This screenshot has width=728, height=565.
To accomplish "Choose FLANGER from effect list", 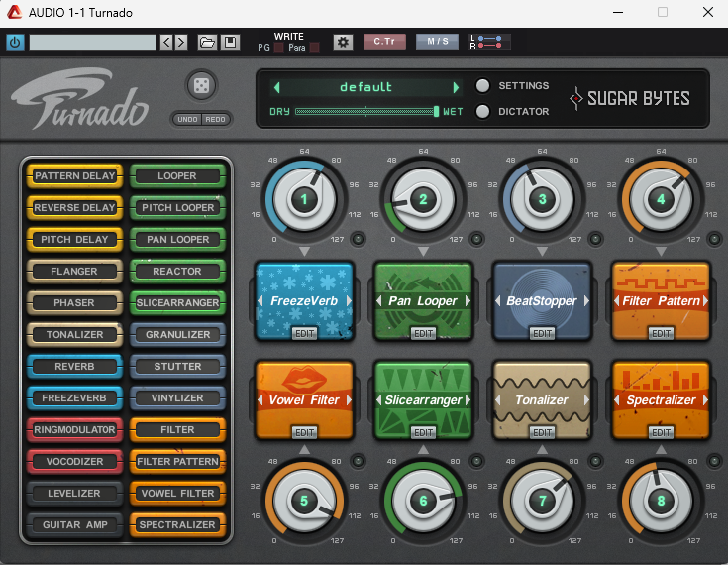I will coord(74,271).
